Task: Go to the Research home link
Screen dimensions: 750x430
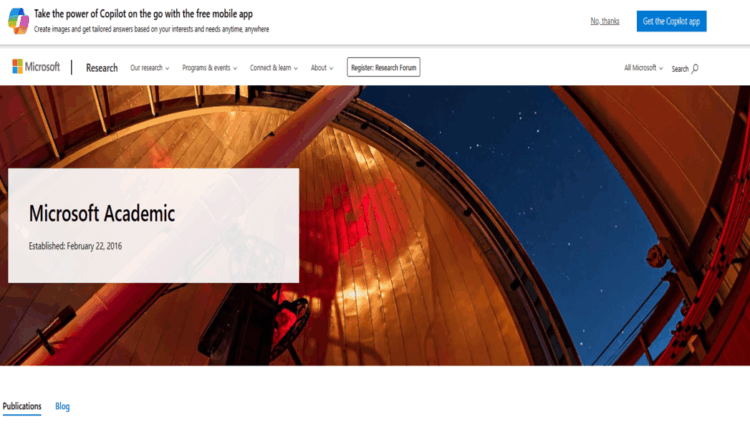Action: pos(102,68)
